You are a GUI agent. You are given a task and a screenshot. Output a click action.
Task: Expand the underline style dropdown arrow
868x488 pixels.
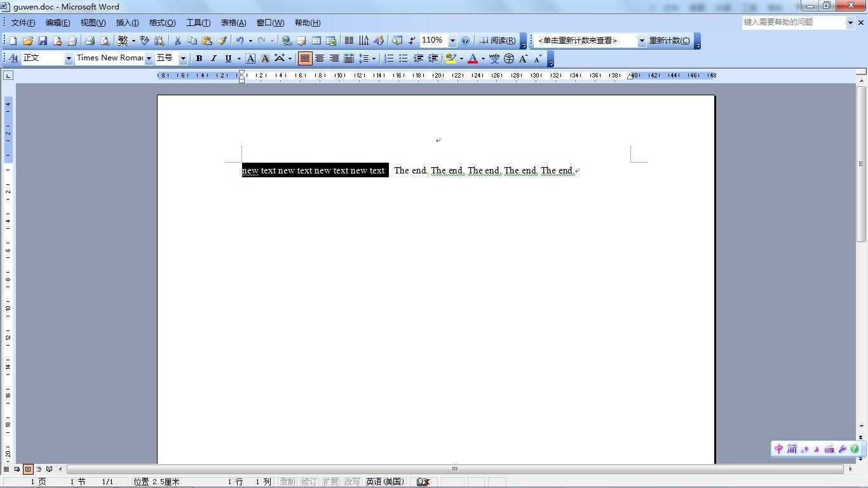click(x=239, y=58)
